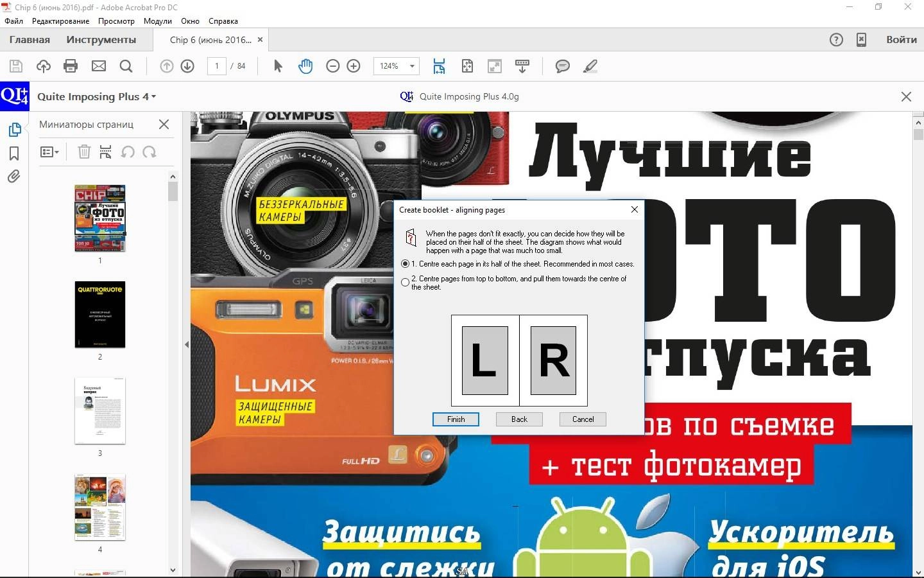
Task: Open the Bookmarks sidebar panel
Action: [14, 153]
